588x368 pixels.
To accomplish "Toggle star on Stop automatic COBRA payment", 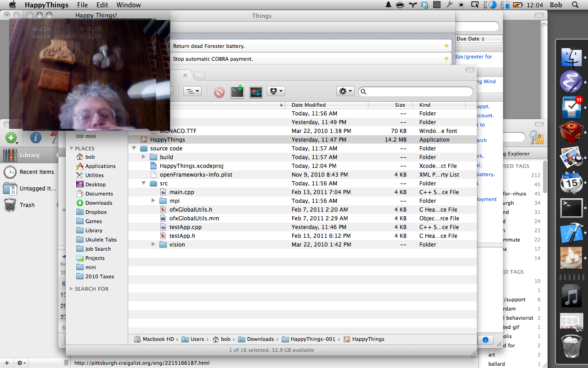I will pos(446,59).
